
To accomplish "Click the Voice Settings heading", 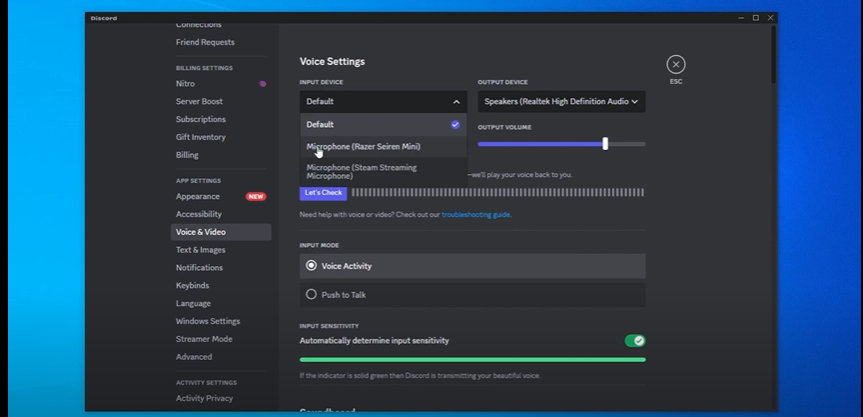I will click(x=332, y=62).
